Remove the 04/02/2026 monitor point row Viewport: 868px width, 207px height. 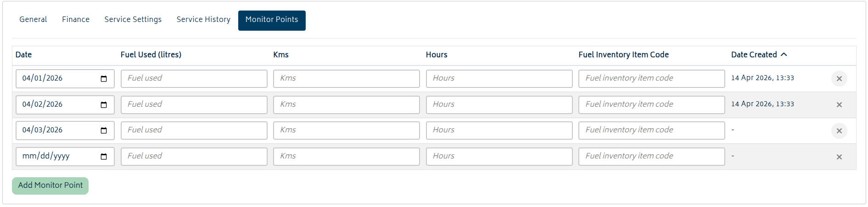point(839,105)
